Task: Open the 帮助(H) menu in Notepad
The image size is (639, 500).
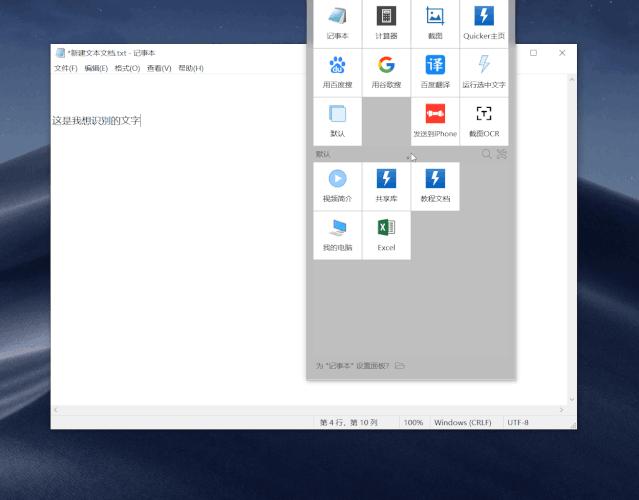Action: tap(191, 68)
